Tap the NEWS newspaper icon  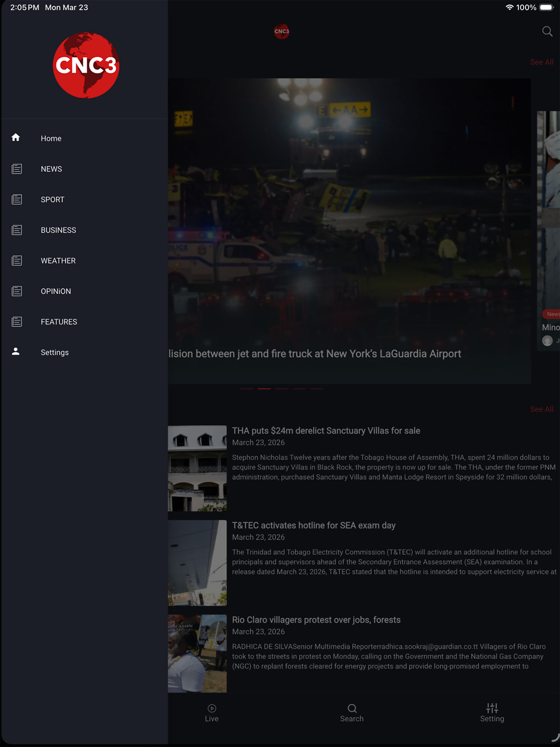[17, 169]
